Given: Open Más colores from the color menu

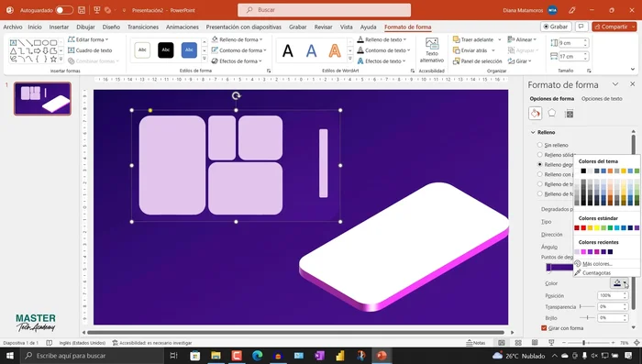Looking at the screenshot, I should (592, 264).
